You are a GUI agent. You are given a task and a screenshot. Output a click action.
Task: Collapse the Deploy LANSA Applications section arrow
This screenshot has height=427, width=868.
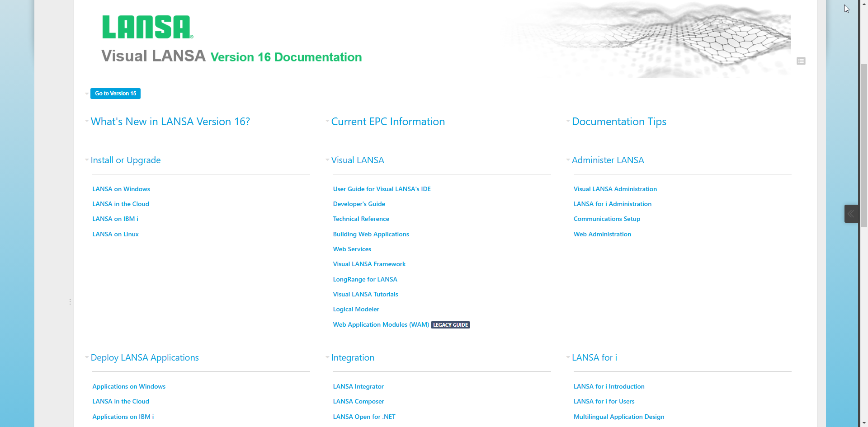click(87, 357)
